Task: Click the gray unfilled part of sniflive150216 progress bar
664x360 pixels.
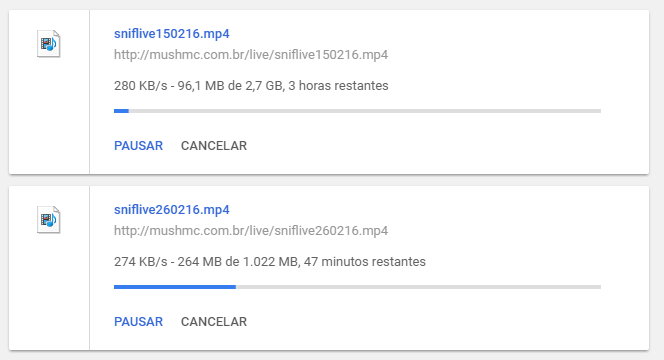Action: point(365,111)
